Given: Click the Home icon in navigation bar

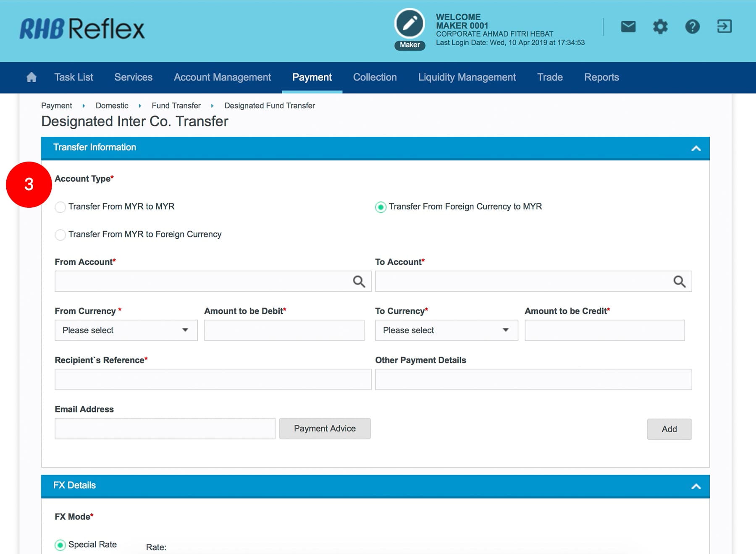Looking at the screenshot, I should 31,77.
